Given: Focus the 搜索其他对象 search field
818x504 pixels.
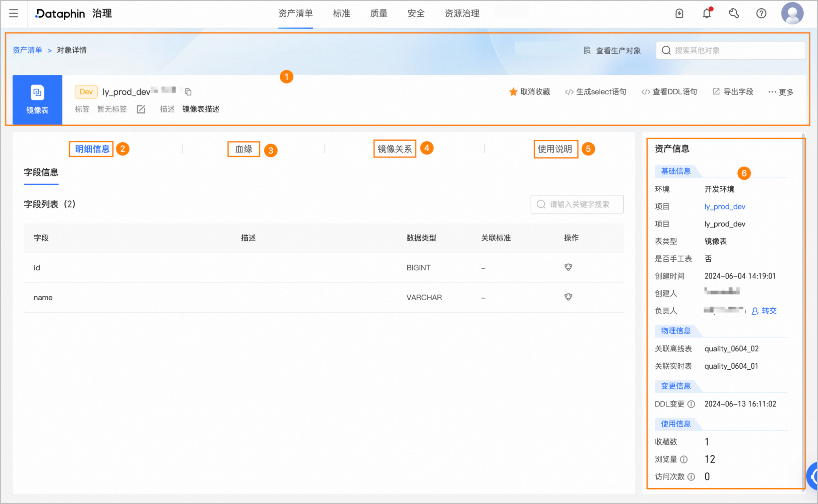Looking at the screenshot, I should pos(731,50).
